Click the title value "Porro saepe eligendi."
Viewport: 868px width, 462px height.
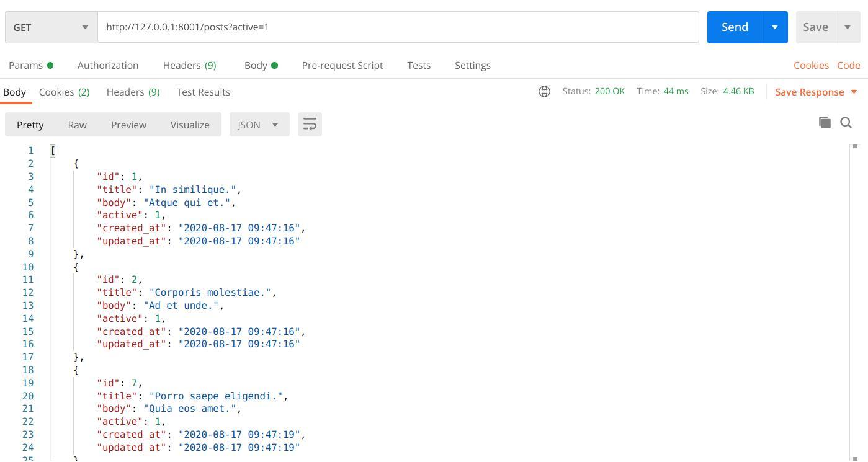(x=216, y=396)
